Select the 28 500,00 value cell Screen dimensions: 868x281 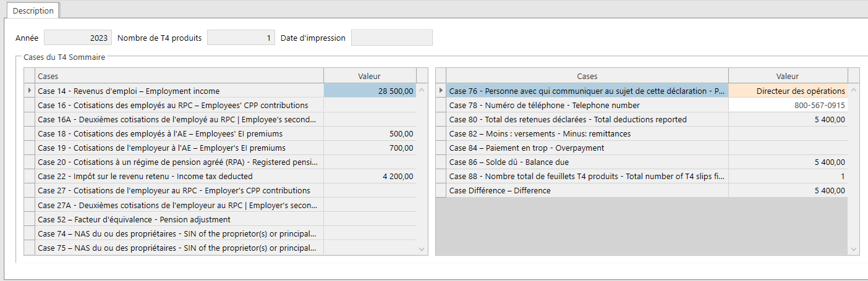click(370, 91)
